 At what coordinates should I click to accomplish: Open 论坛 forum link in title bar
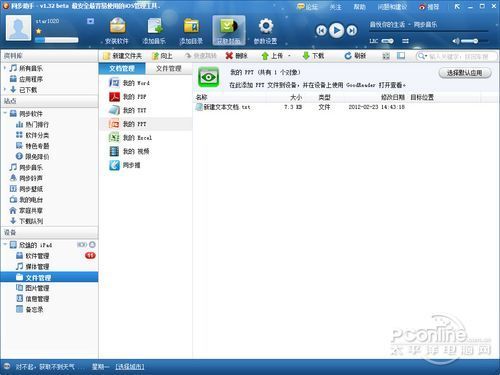coord(308,7)
